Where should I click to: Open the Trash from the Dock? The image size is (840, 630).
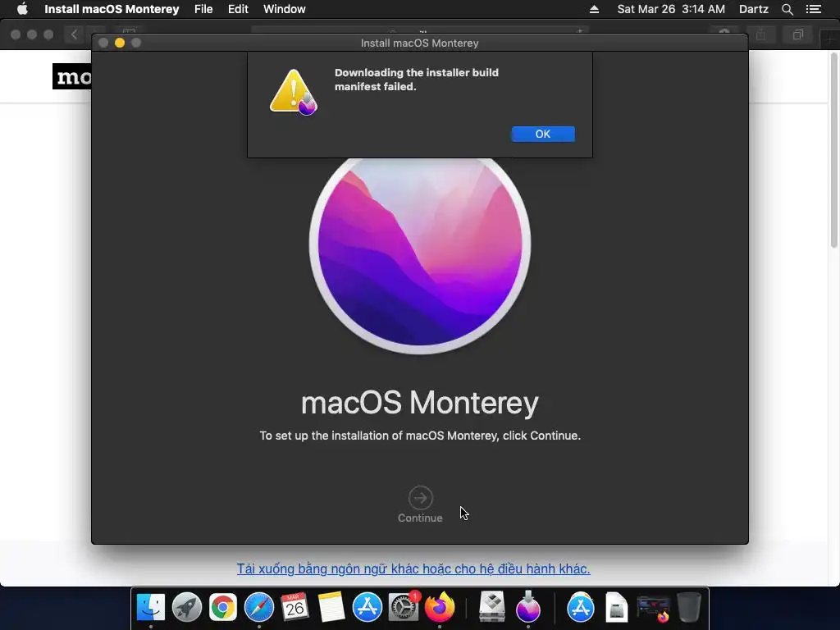tap(689, 607)
